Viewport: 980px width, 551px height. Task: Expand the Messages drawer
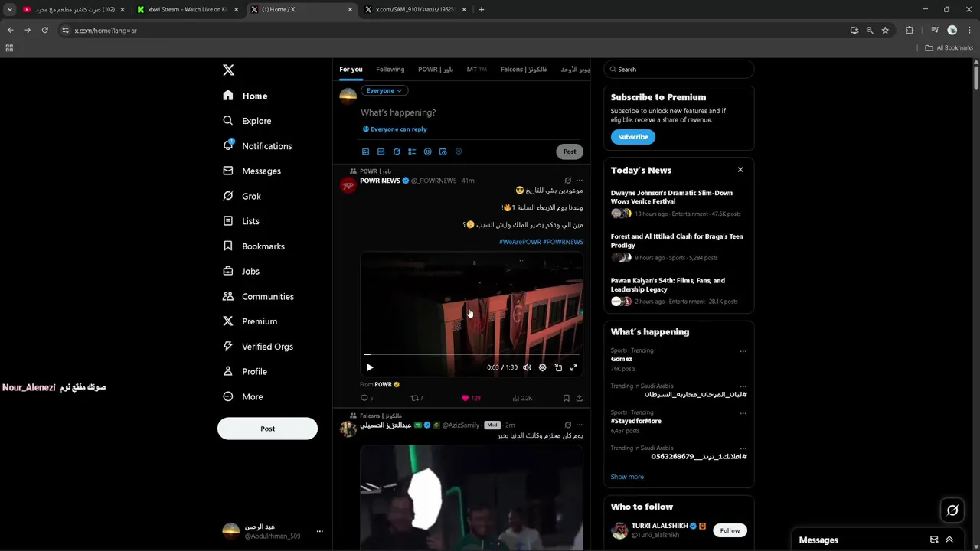[x=949, y=540]
